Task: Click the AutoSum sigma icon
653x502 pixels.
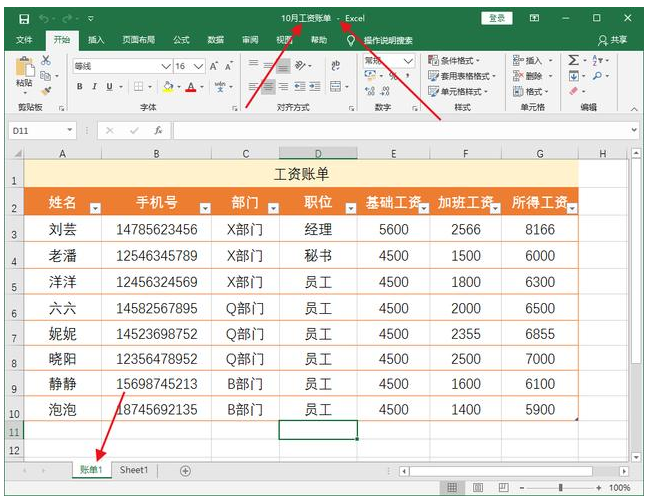Action: click(x=573, y=61)
